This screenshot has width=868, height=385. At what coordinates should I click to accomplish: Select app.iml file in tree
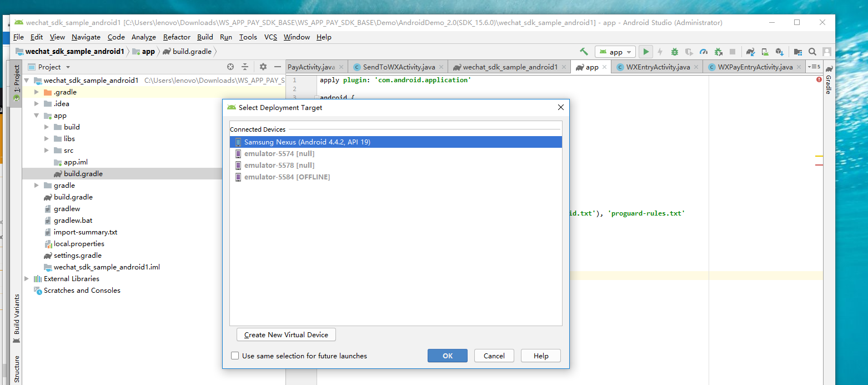(76, 162)
